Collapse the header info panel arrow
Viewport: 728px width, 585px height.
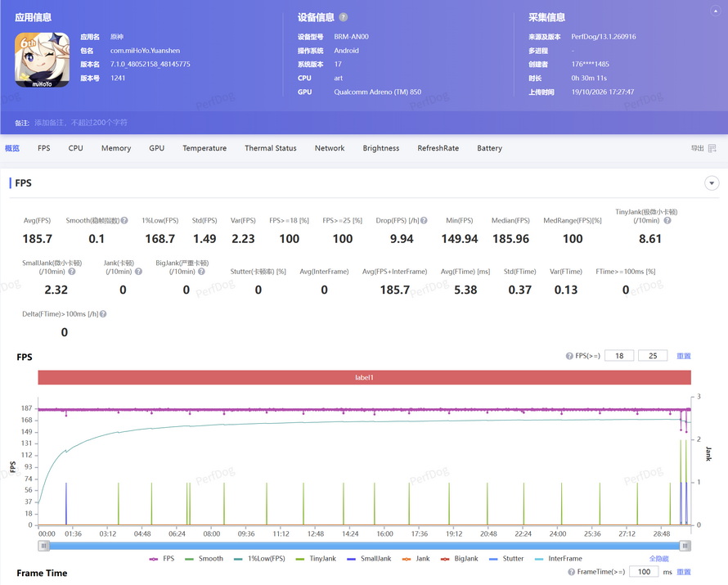tap(716, 11)
